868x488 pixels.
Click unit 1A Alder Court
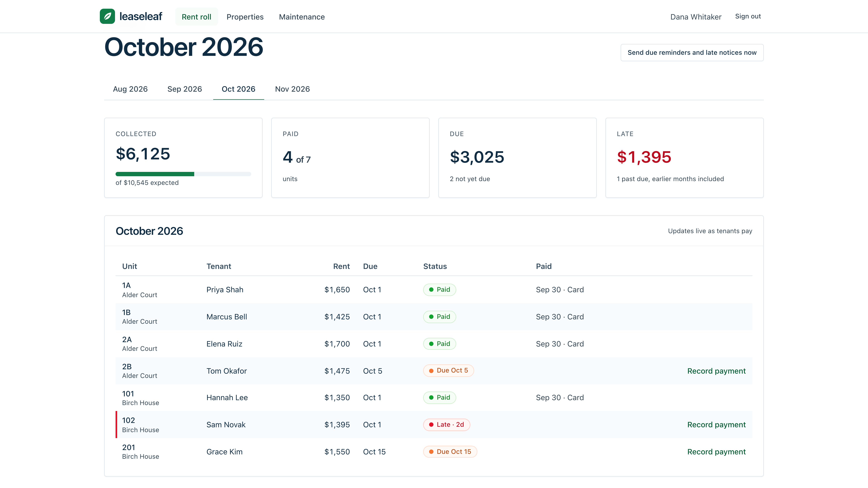click(x=139, y=290)
